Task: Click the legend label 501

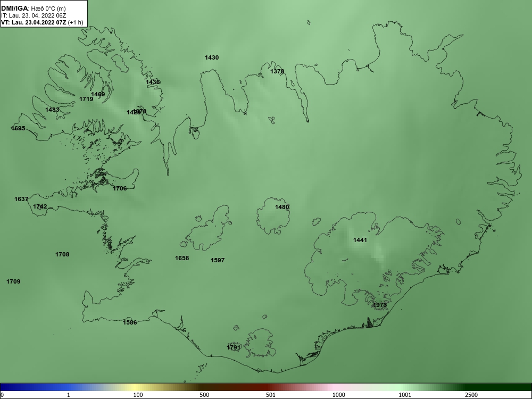Action: pos(271,395)
